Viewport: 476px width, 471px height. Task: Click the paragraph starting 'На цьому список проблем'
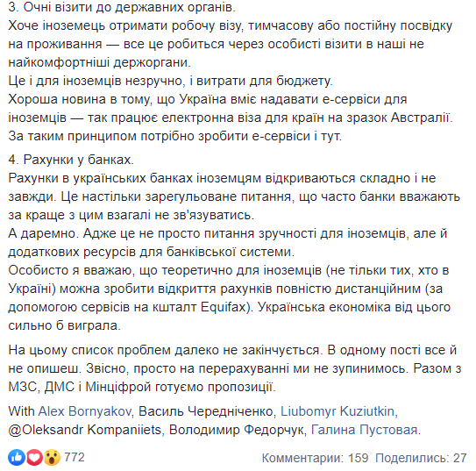[x=235, y=368]
